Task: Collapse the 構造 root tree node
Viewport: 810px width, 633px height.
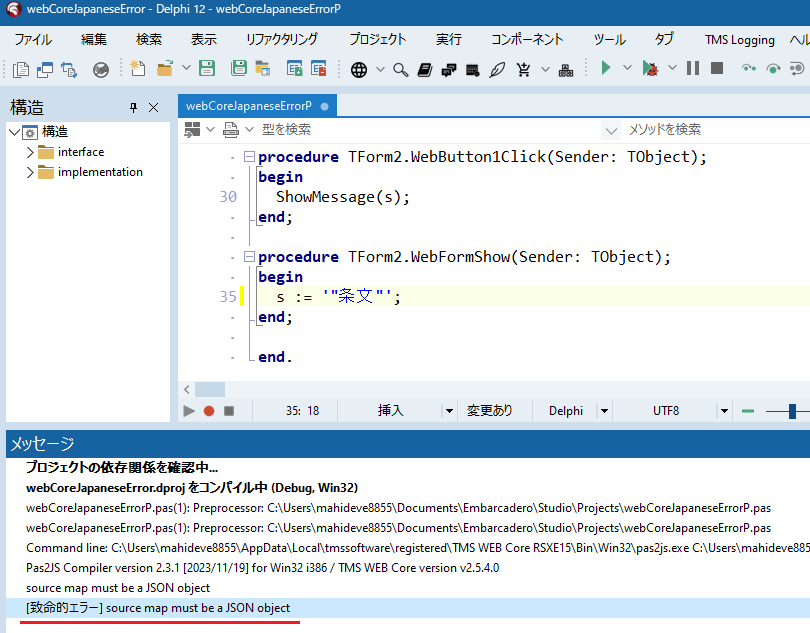Action: (14, 132)
